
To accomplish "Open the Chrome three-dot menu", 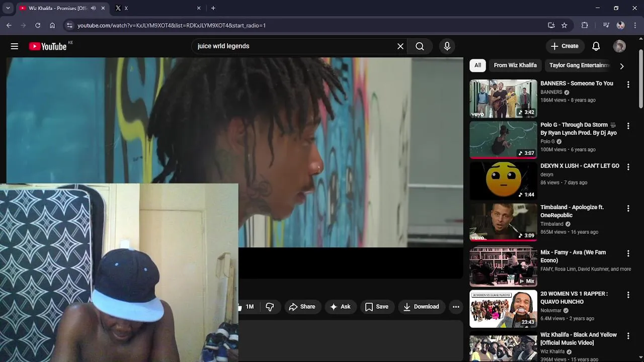I will (x=635, y=25).
